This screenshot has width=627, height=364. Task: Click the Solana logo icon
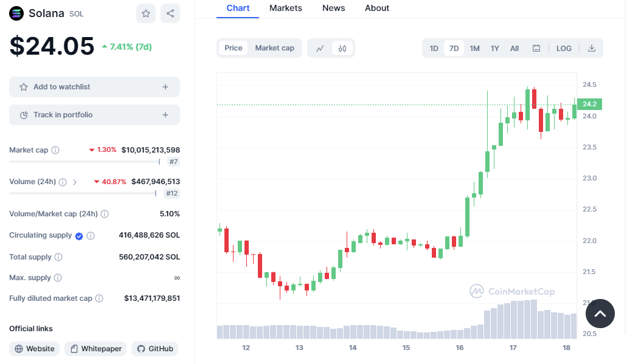pyautogui.click(x=16, y=13)
